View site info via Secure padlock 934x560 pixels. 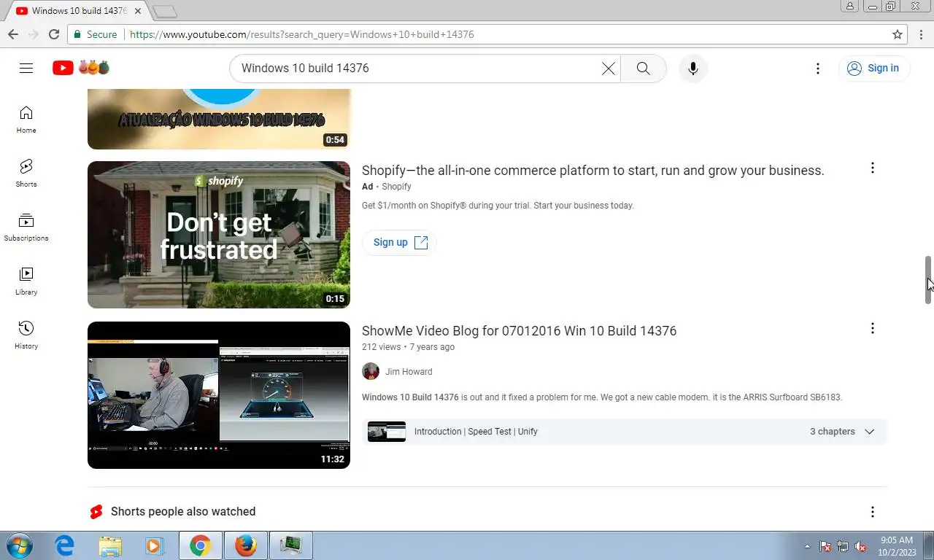coord(96,34)
